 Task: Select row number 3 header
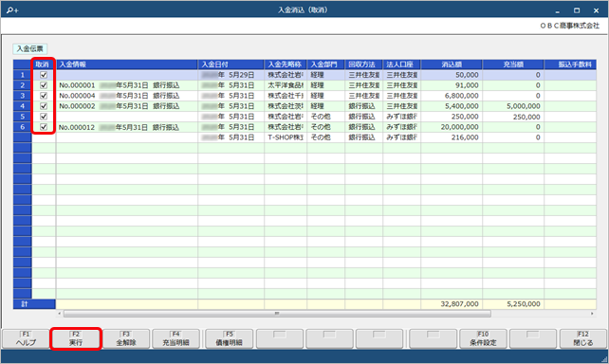coord(23,96)
